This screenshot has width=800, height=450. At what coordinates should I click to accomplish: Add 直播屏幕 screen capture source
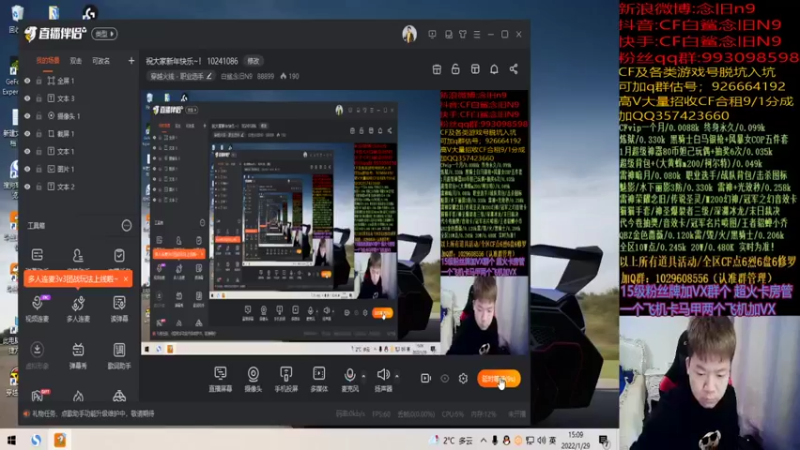pyautogui.click(x=220, y=379)
